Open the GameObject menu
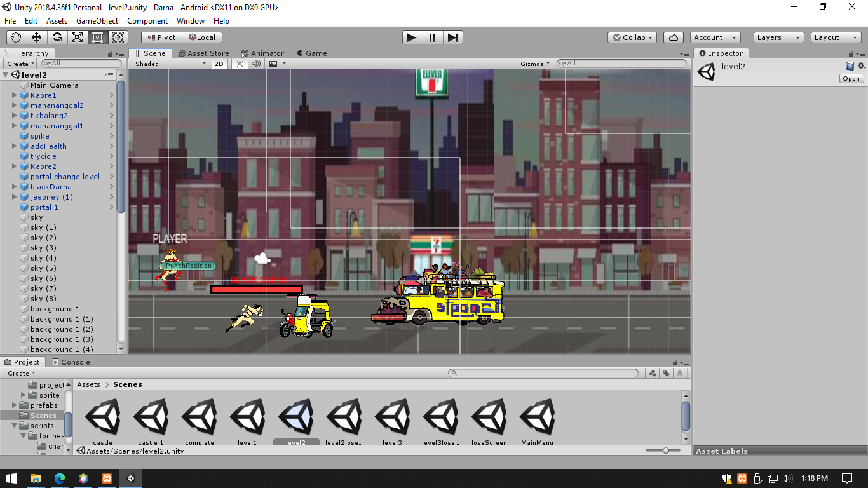 (x=97, y=21)
